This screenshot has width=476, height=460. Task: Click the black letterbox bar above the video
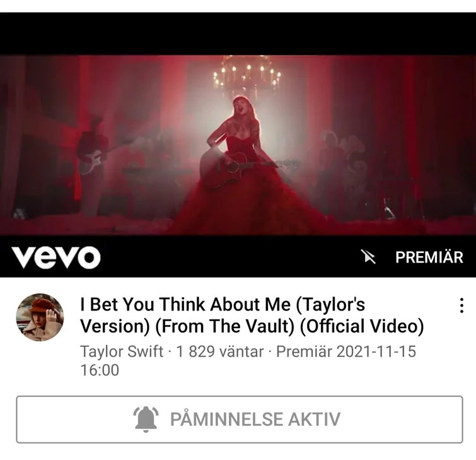tap(238, 33)
